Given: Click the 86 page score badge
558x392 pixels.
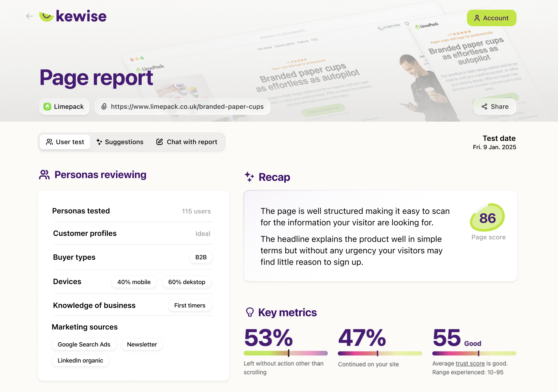Looking at the screenshot, I should pos(488,218).
